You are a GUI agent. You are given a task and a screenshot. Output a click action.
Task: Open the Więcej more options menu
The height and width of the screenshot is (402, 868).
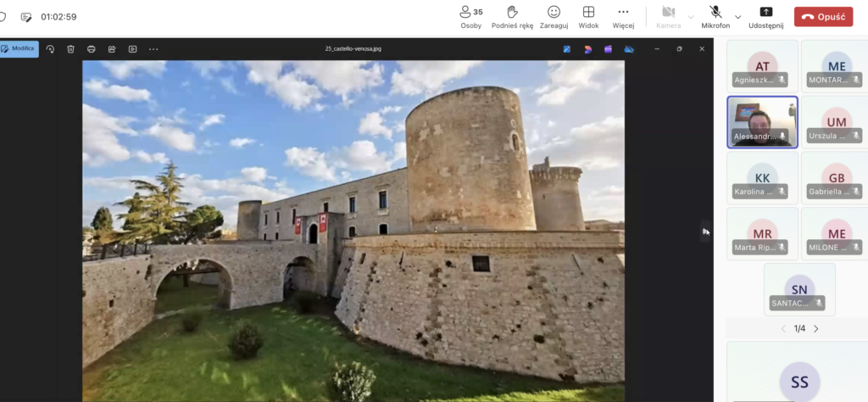click(x=623, y=16)
